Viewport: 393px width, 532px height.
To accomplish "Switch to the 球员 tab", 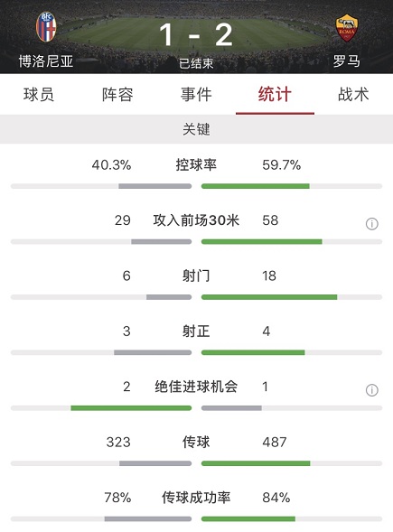I will (x=39, y=94).
